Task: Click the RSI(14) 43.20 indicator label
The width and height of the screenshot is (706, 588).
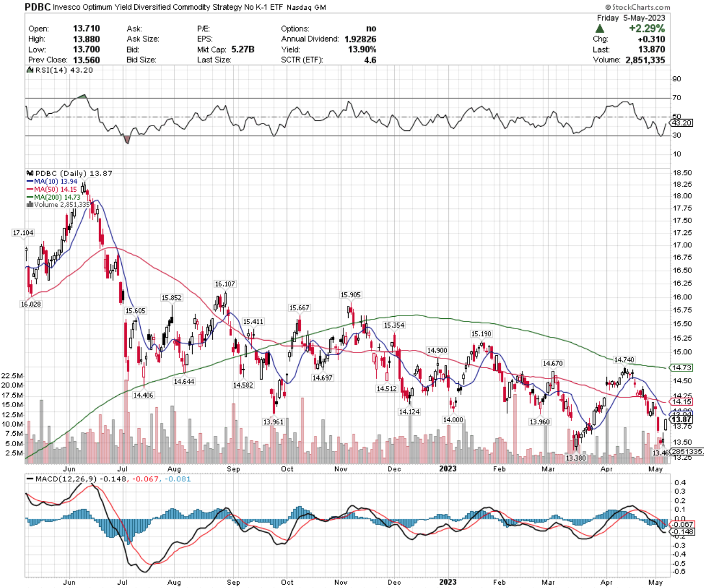Action: pos(64,70)
